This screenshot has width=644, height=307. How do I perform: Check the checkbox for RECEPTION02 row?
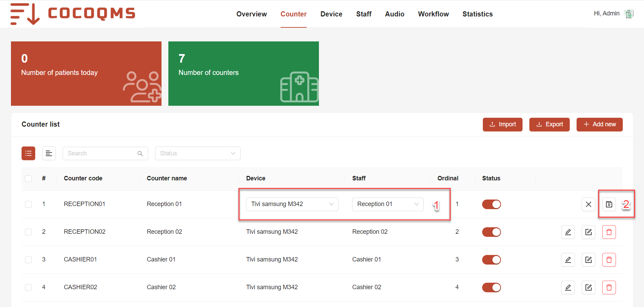click(x=28, y=232)
